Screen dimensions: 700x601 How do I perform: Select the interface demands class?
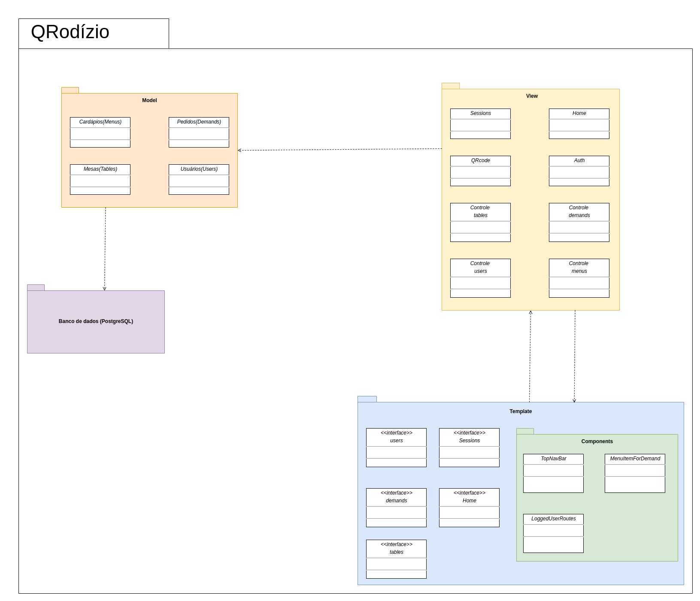tap(396, 507)
